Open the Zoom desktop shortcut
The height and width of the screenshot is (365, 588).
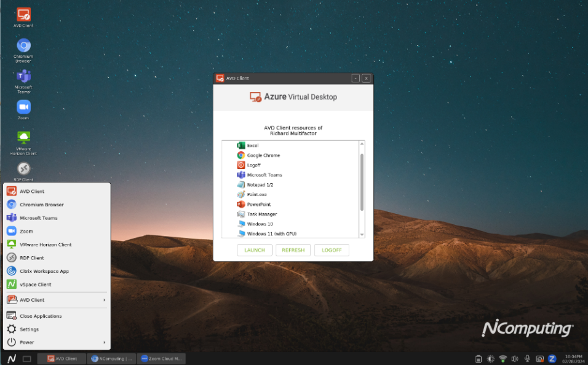(23, 110)
